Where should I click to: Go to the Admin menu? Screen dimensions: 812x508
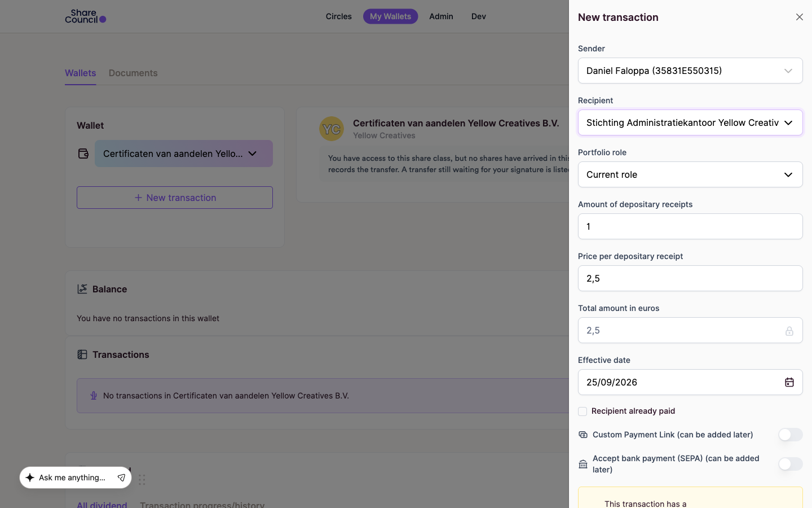click(x=441, y=16)
